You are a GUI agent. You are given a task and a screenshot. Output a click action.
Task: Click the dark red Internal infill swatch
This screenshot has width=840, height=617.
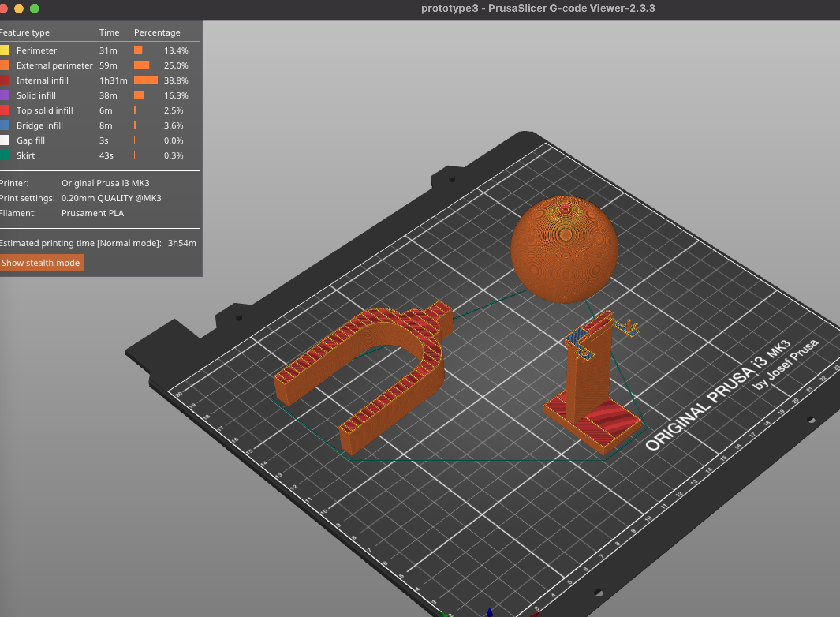[5, 80]
